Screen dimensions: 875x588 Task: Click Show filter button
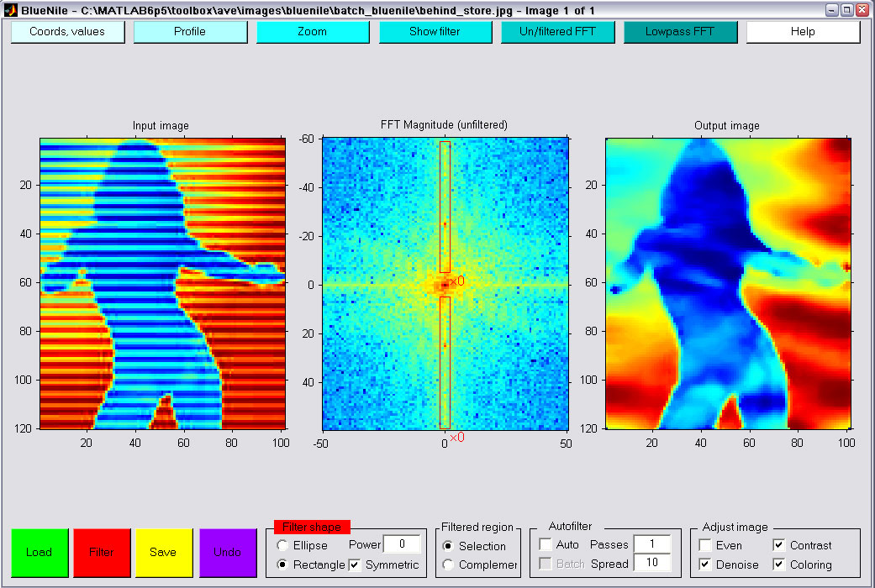coord(435,32)
